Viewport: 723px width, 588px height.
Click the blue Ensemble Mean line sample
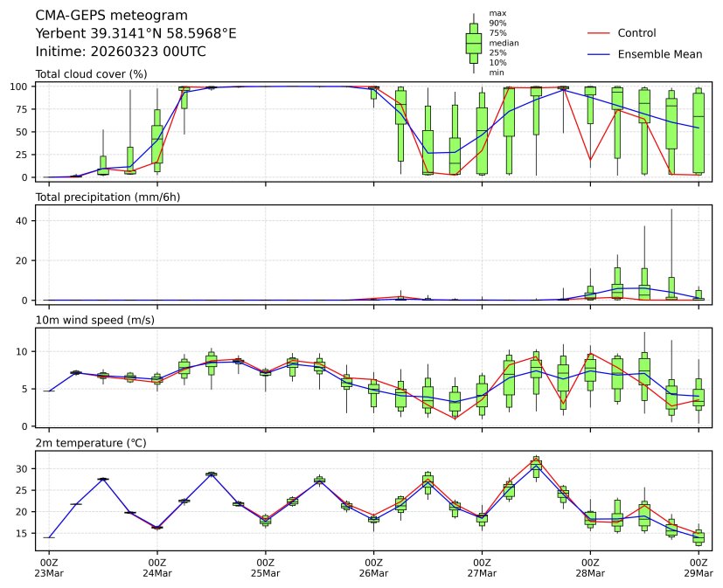point(596,54)
